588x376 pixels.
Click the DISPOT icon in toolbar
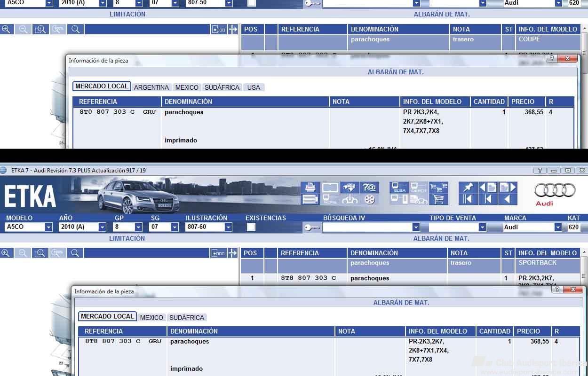(419, 188)
